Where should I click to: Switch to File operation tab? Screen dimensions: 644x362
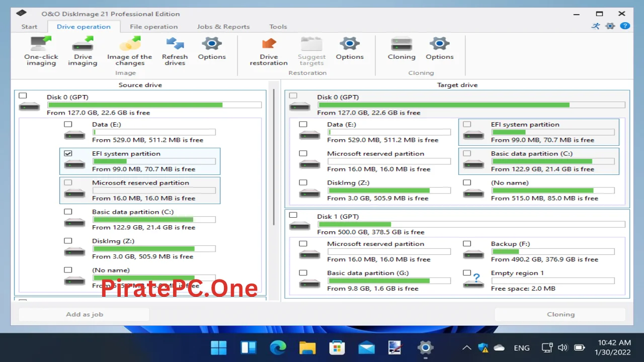coord(153,27)
